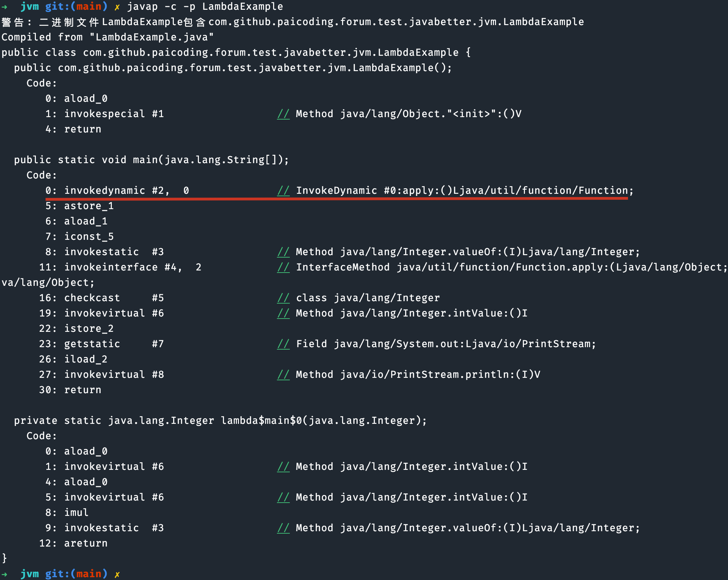
Task: Click the underlined // before the System.out field comment
Action: click(x=283, y=344)
